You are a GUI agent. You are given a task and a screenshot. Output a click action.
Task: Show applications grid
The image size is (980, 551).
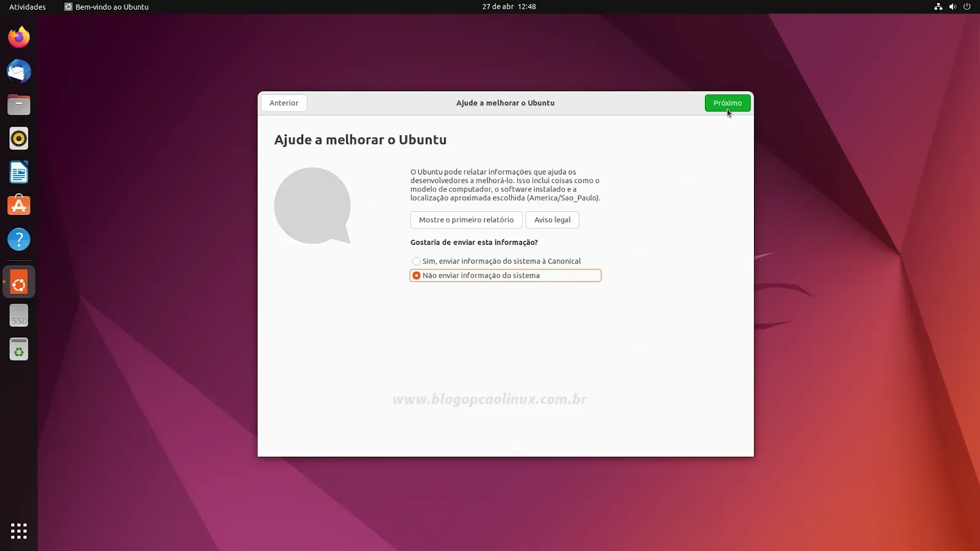click(x=19, y=531)
